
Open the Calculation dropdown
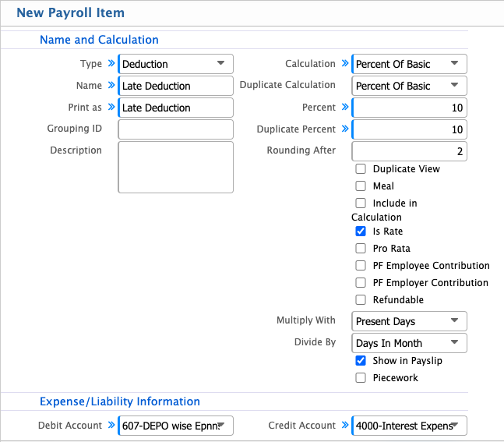pyautogui.click(x=409, y=64)
